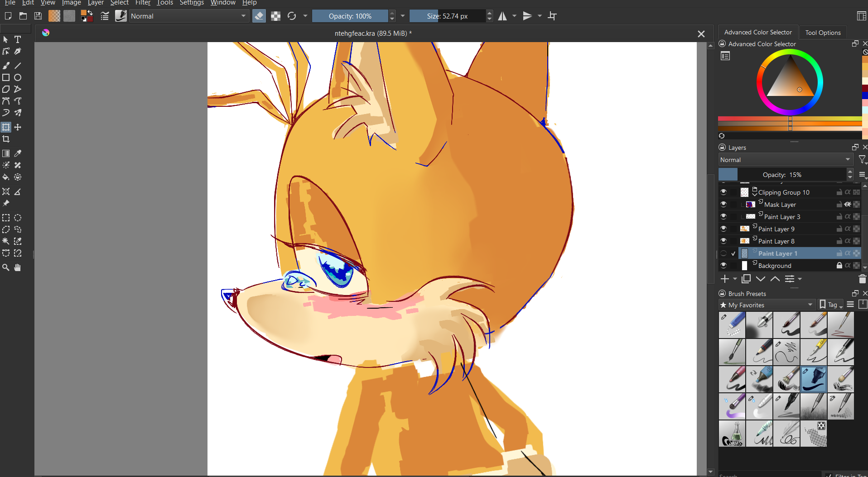This screenshot has height=477, width=868.
Task: Switch to the Tool Options tab
Action: 822,33
